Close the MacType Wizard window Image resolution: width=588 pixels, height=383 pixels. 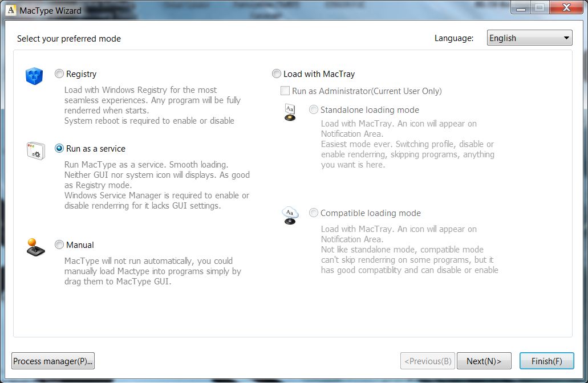(x=566, y=8)
